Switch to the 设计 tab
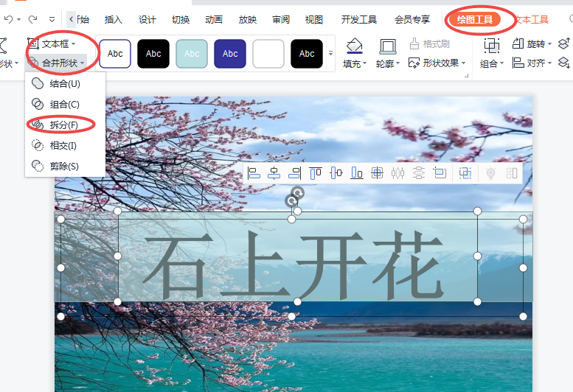This screenshot has width=573, height=392. [x=147, y=20]
